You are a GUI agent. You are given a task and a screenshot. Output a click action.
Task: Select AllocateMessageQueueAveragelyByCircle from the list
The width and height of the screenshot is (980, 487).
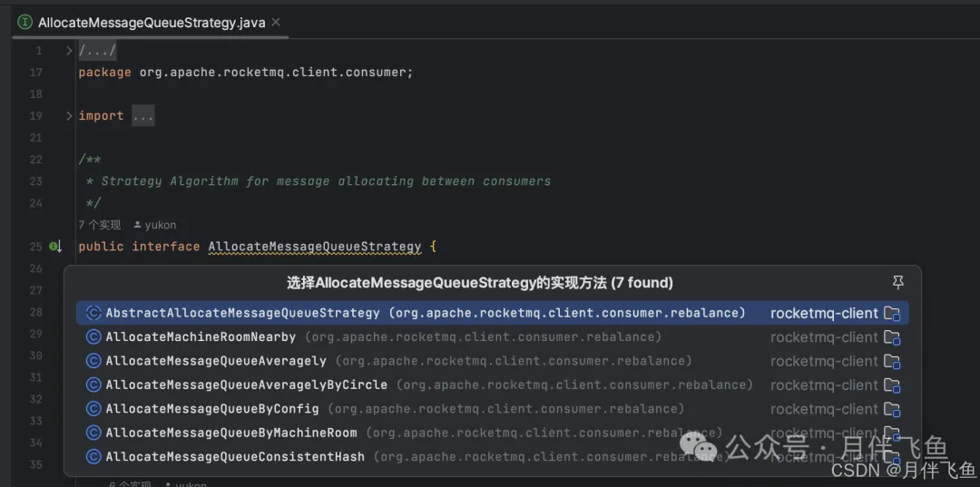(246, 385)
